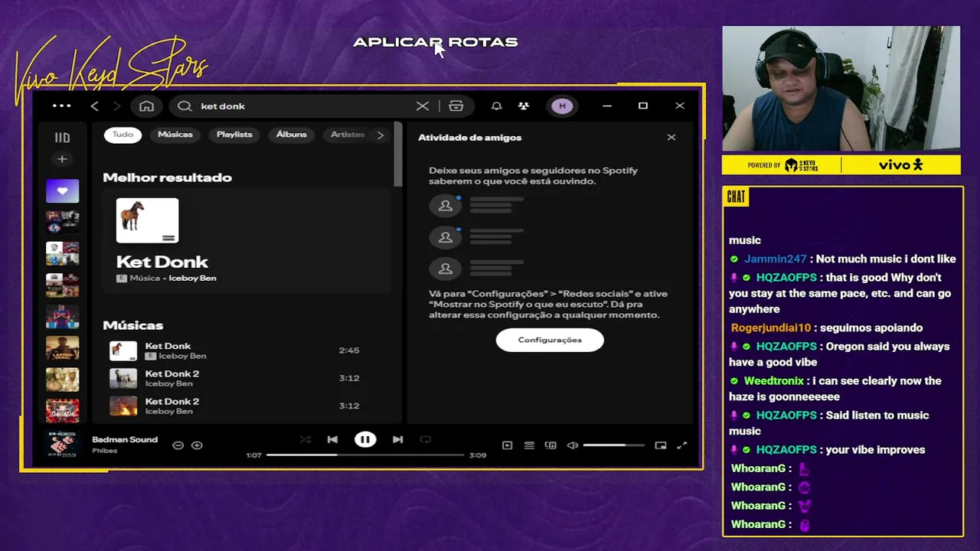This screenshot has width=980, height=551.
Task: Open the first playlist thumbnail under Liked Songs
Action: tap(62, 222)
